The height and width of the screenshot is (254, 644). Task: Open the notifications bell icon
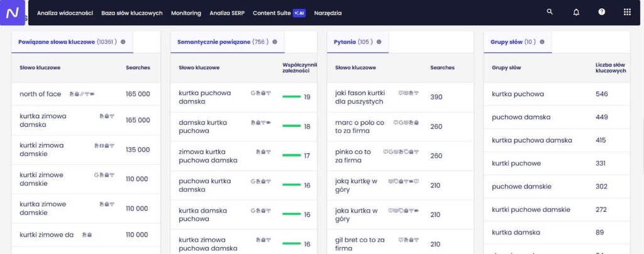(x=576, y=13)
